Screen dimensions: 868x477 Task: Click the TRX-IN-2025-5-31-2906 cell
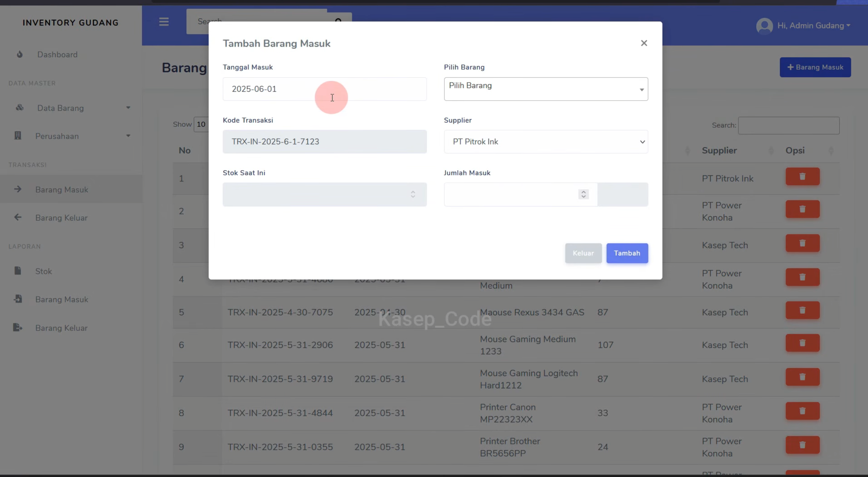(x=280, y=345)
